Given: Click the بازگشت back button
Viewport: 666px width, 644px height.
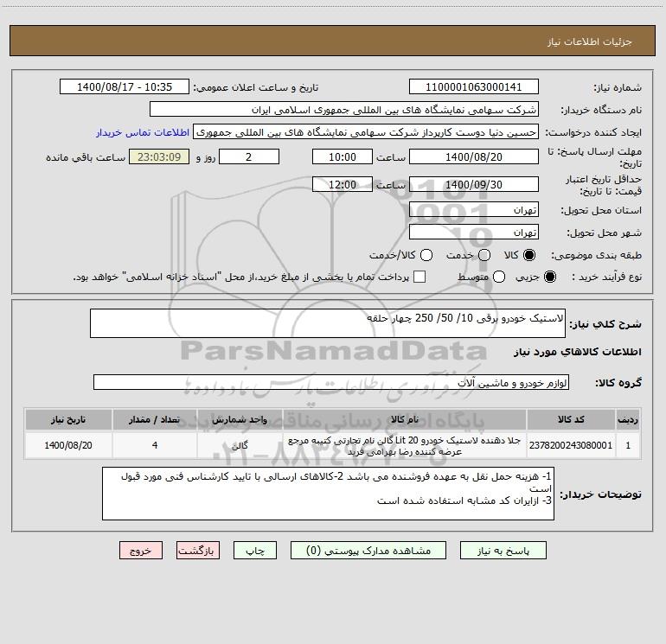Looking at the screenshot, I should point(198,550).
